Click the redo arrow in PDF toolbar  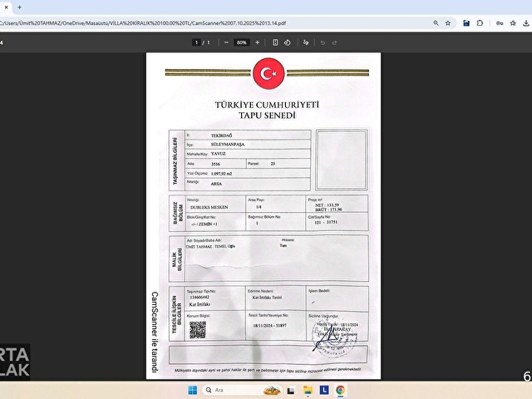[x=334, y=42]
